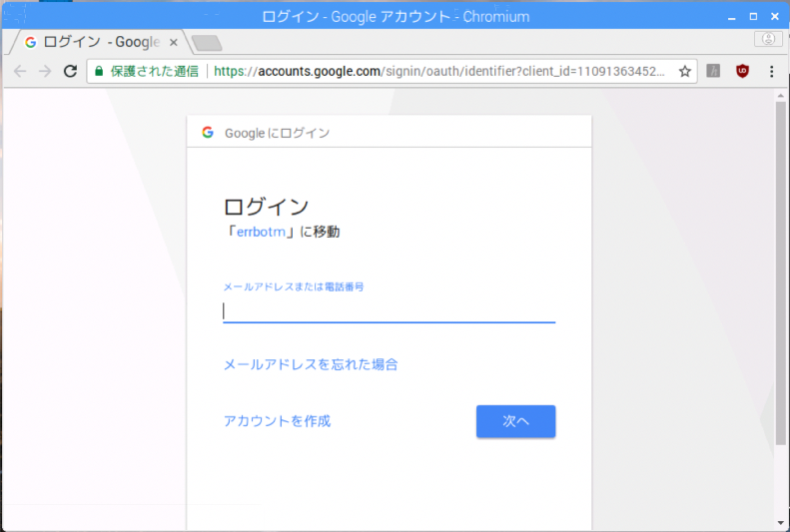Select the ログイン - Google tab
This screenshot has width=790, height=532.
pyautogui.click(x=101, y=42)
